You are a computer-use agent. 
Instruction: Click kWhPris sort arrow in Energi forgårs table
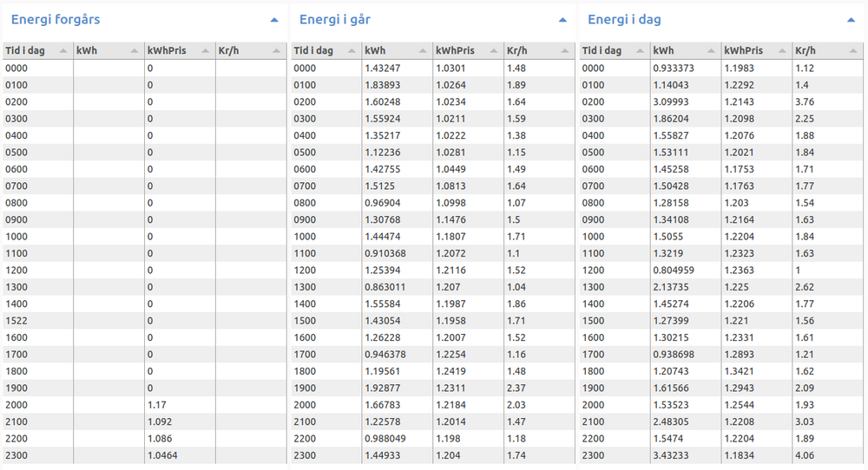point(206,51)
